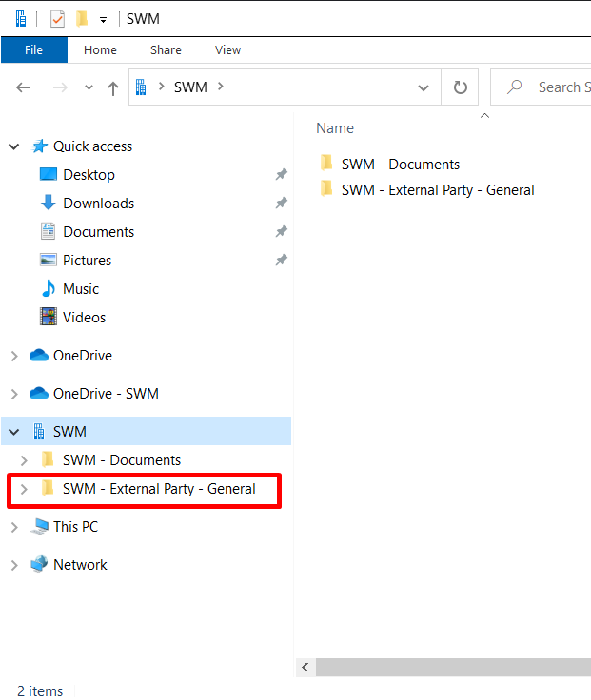Open the Customize Quick Access Toolbar dropdown

pos(103,20)
